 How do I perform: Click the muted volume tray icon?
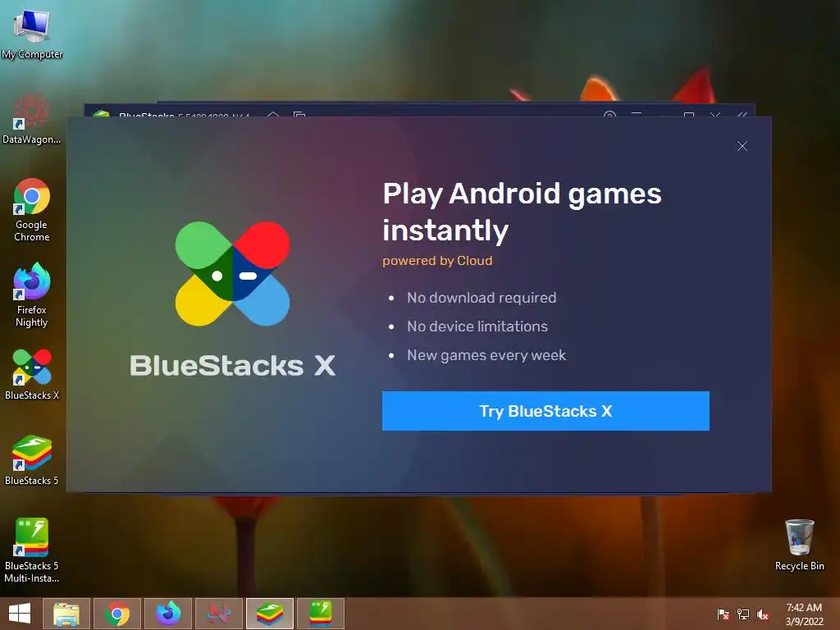[x=763, y=614]
